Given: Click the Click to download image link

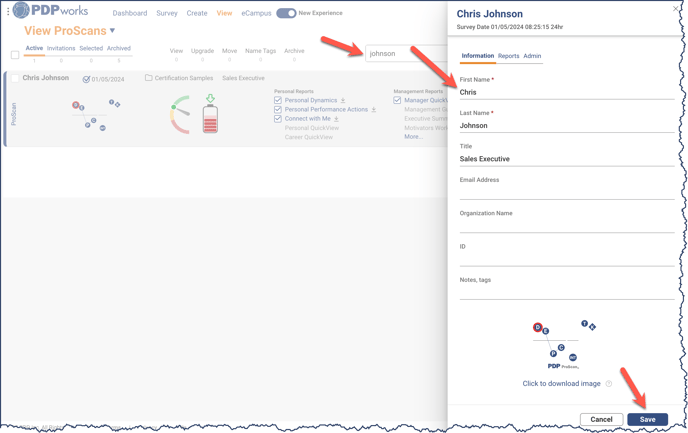Looking at the screenshot, I should [561, 383].
